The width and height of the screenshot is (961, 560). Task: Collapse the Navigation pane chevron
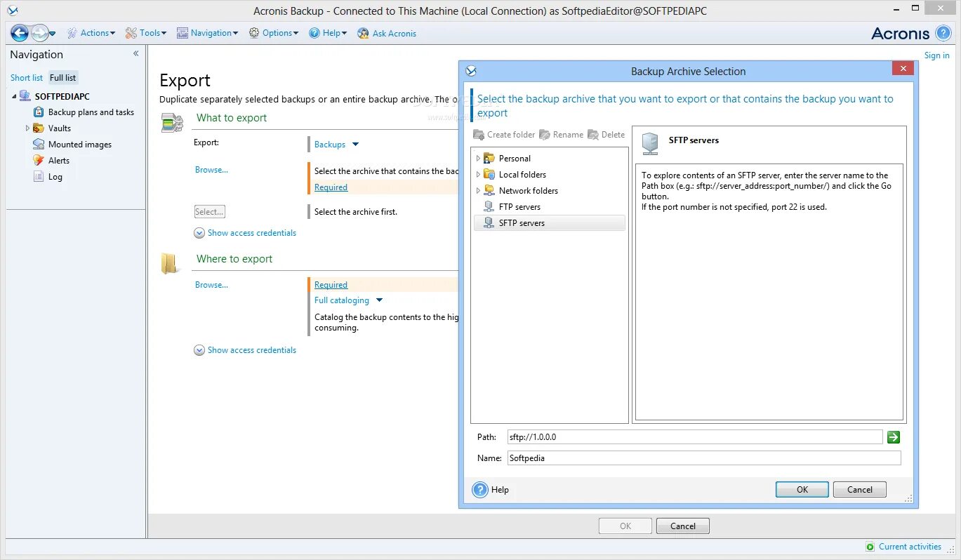tap(135, 53)
